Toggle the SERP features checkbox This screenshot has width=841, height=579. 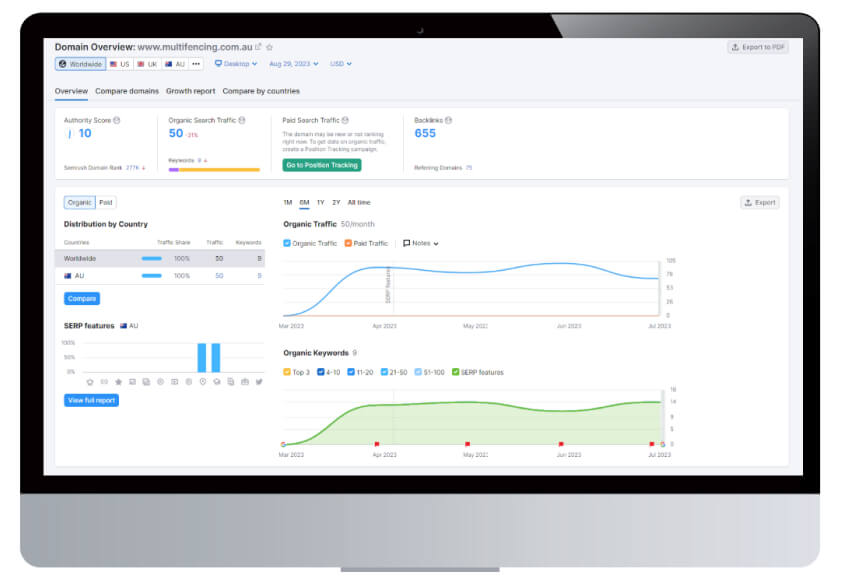[x=455, y=372]
